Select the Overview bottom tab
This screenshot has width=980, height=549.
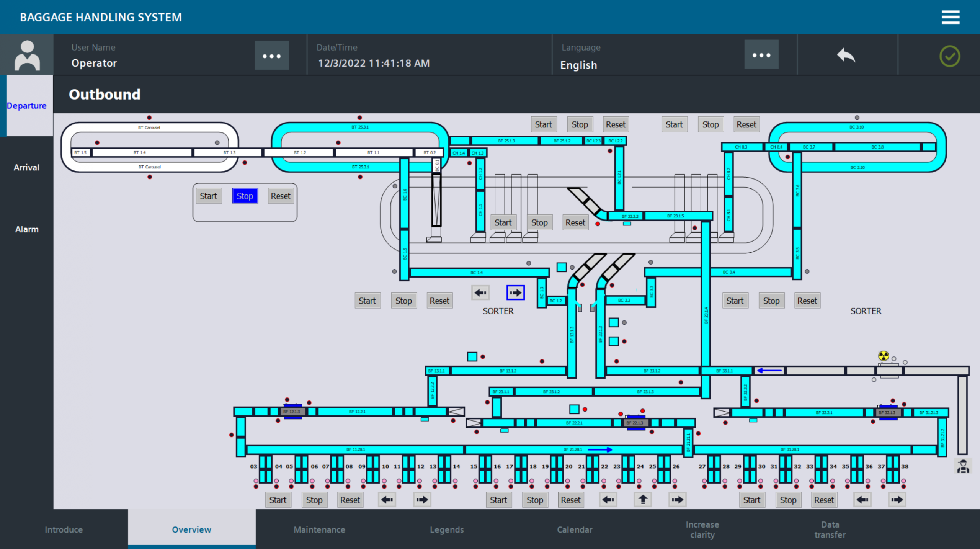[191, 529]
